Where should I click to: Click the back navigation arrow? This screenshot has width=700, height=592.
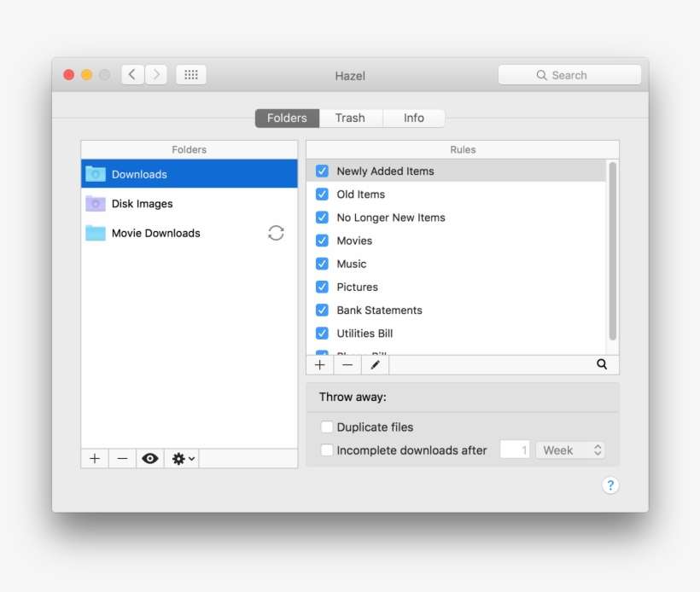[132, 74]
